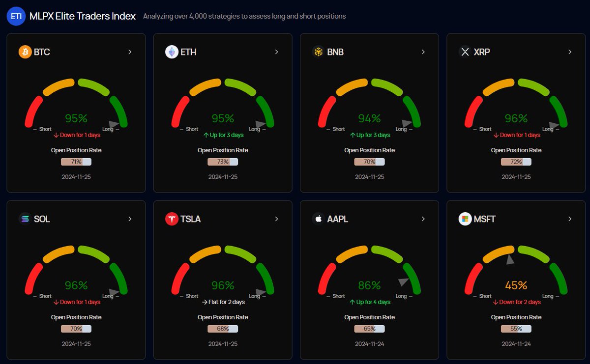Open SOL details with the chevron
This screenshot has height=364, width=590.
click(130, 219)
